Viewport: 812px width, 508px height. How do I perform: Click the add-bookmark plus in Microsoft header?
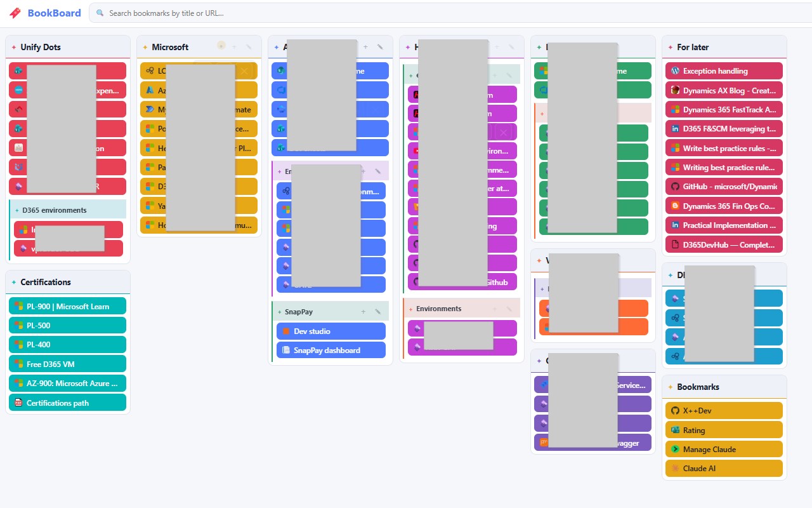pos(234,47)
